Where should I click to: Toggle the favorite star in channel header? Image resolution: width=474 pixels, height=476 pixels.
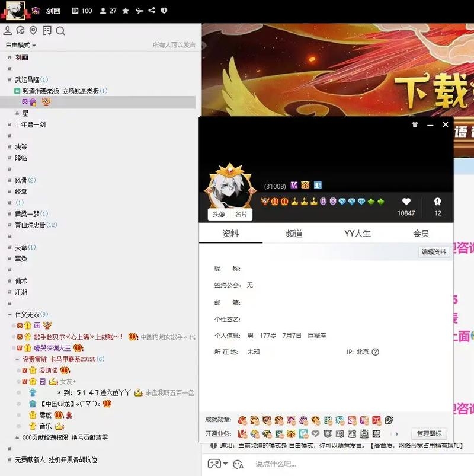pyautogui.click(x=125, y=10)
